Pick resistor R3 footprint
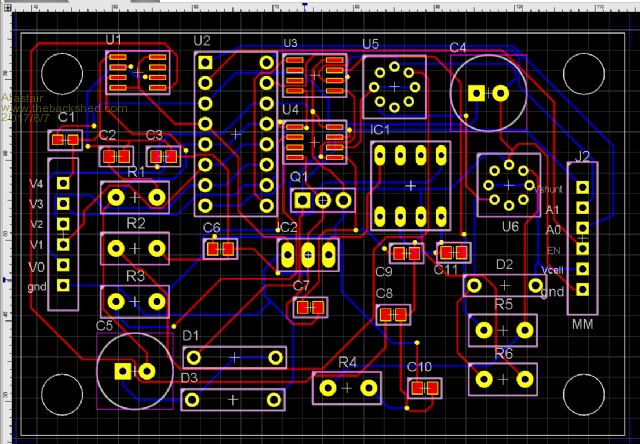 point(135,299)
